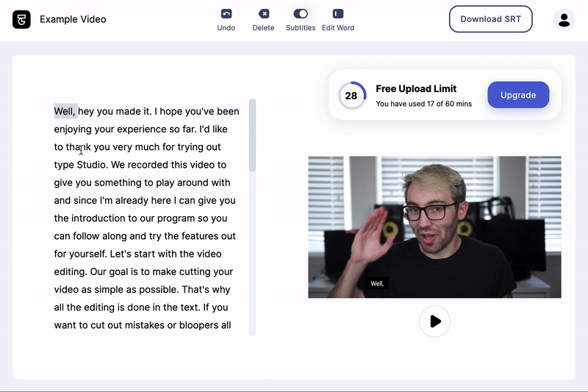The height and width of the screenshot is (392, 588).
Task: Click the word "experience" in transcript
Action: click(x=142, y=129)
